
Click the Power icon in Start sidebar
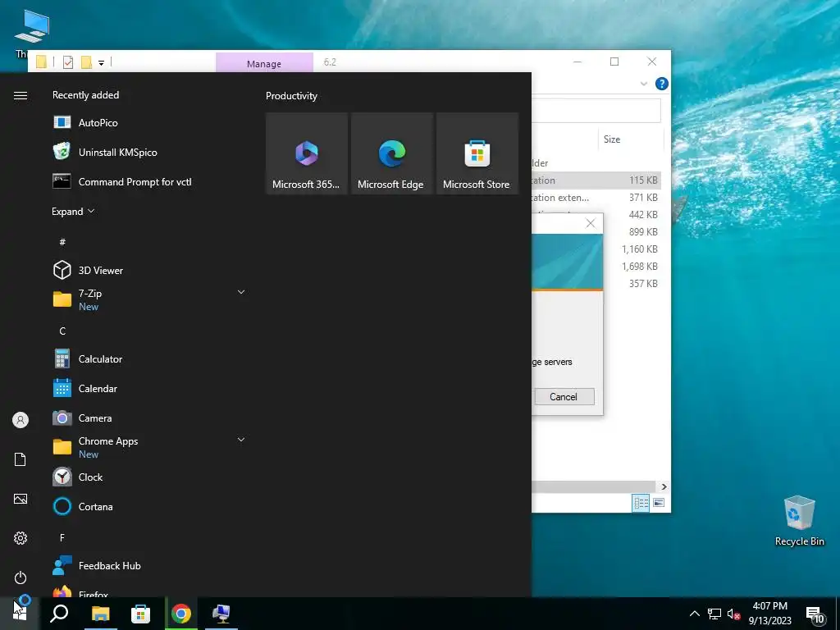tap(21, 577)
